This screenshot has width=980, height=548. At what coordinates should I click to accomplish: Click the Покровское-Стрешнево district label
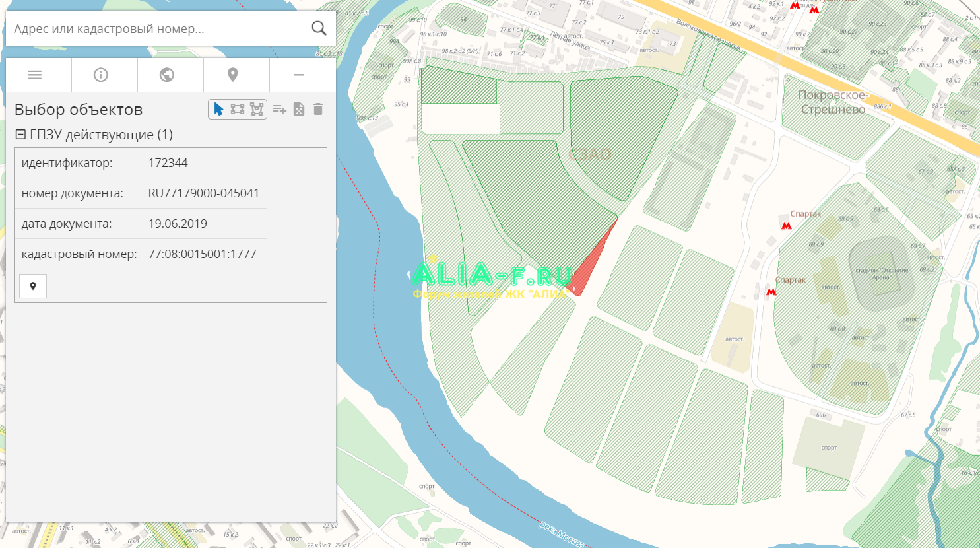pyautogui.click(x=833, y=102)
